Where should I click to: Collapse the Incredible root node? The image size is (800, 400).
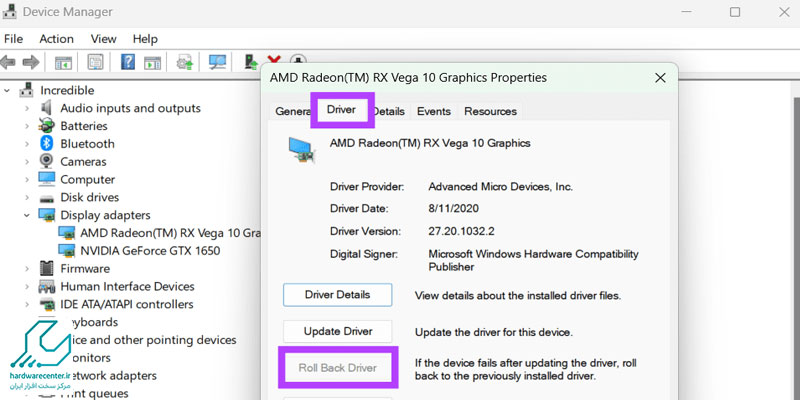tap(7, 90)
